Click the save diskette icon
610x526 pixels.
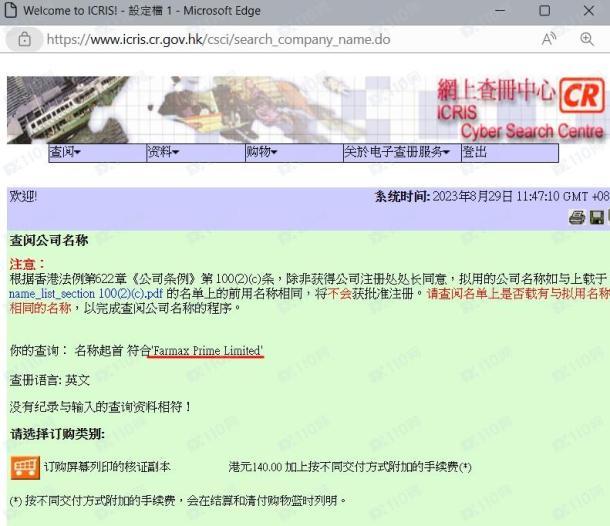coord(597,217)
